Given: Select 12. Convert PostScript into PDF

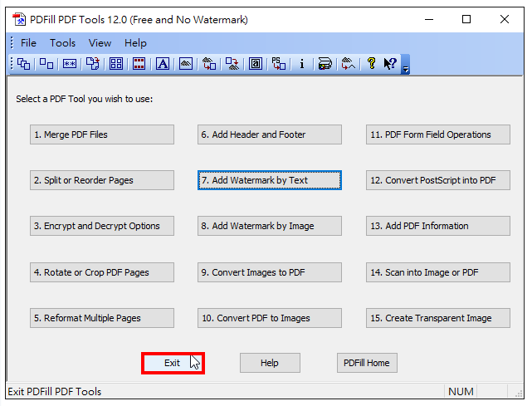Looking at the screenshot, I should tap(438, 180).
